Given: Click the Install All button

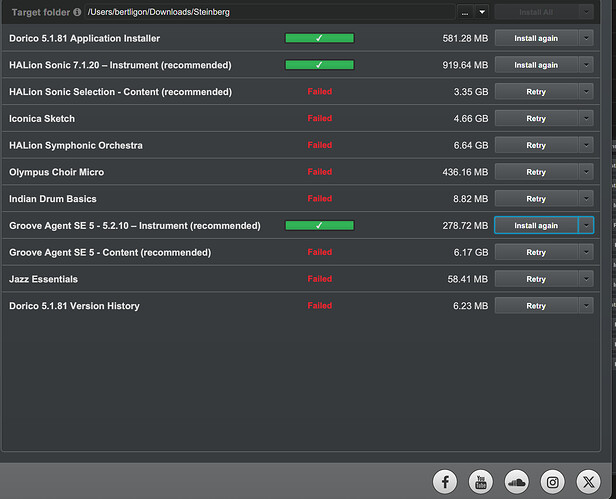Looking at the screenshot, I should click(x=536, y=12).
